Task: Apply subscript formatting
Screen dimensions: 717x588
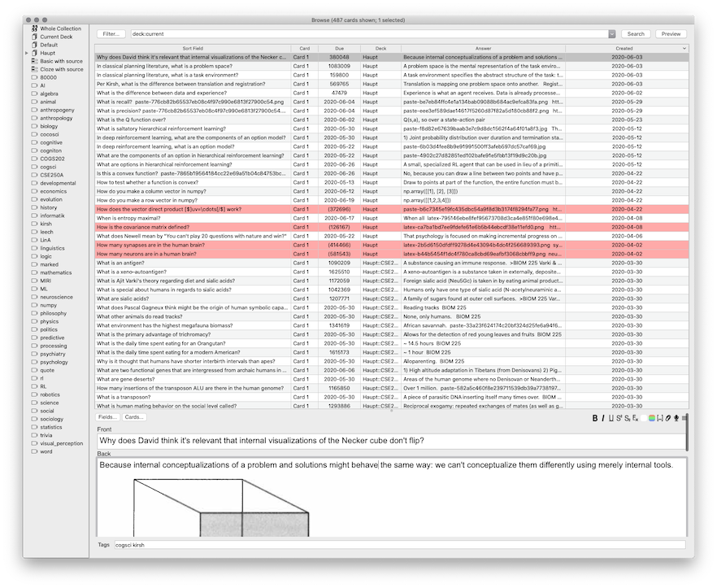Action: click(627, 418)
